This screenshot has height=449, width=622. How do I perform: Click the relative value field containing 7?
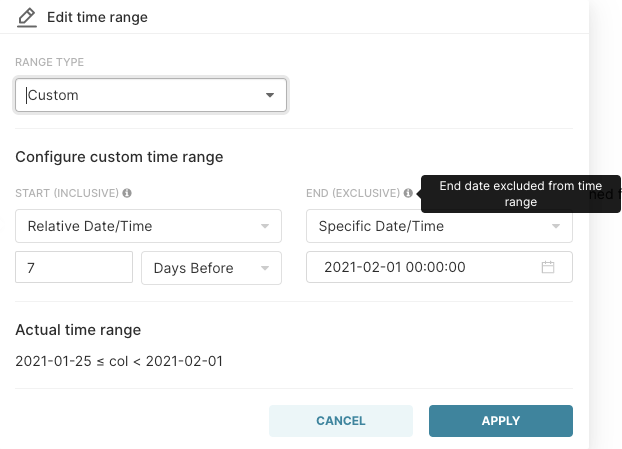pos(74,268)
